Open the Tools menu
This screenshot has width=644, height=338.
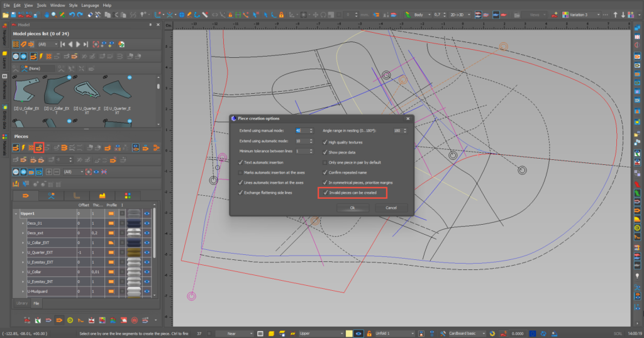click(x=42, y=5)
